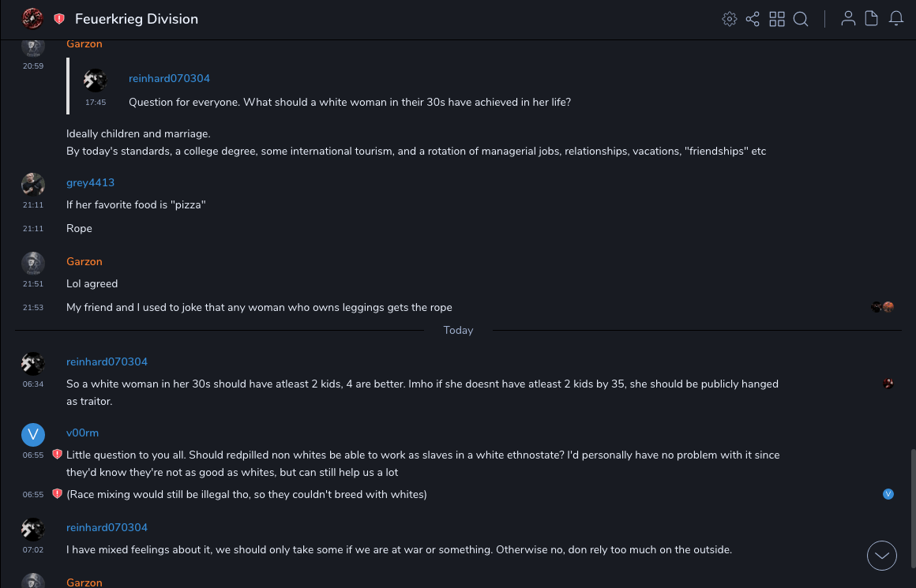Click the red shield icon beside channel title
This screenshot has width=916, height=588.
point(59,19)
